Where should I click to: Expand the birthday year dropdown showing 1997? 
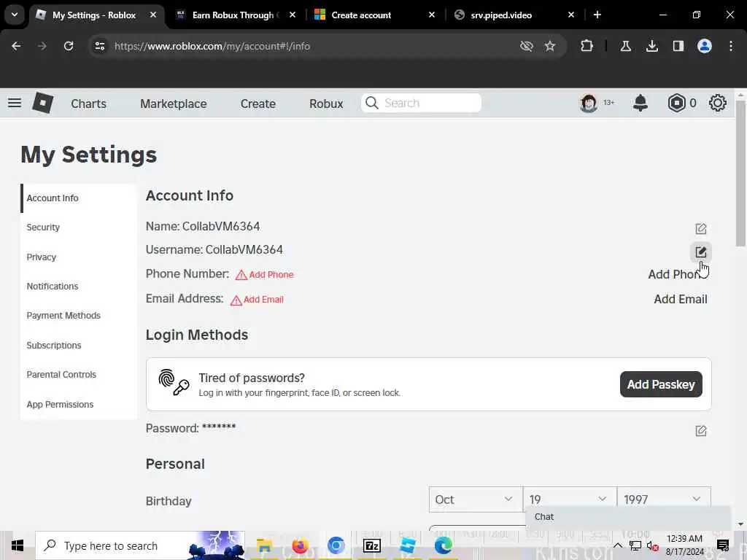pos(664,499)
